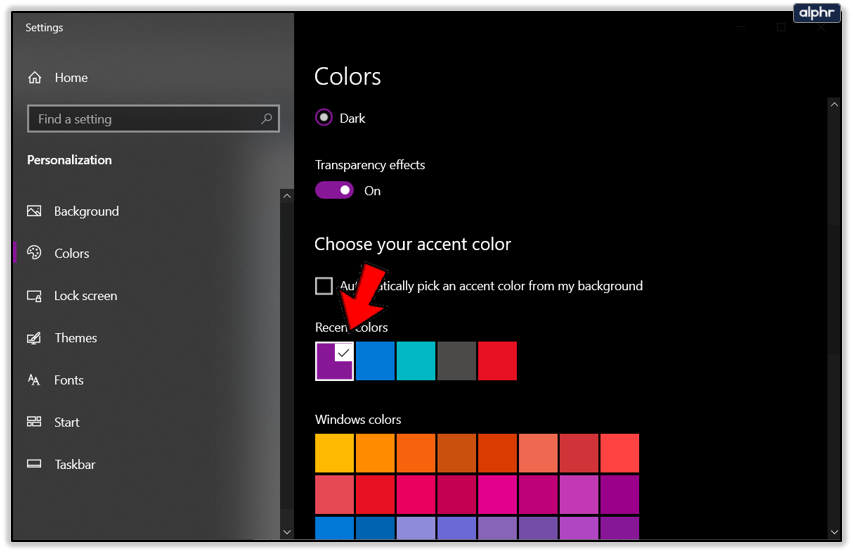Click the Lock screen monitor icon
853x553 pixels.
(x=35, y=296)
